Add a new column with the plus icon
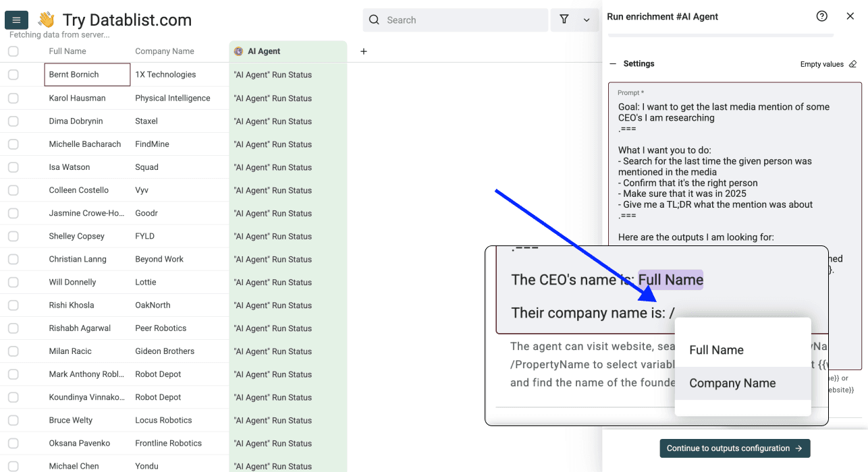Image resolution: width=868 pixels, height=472 pixels. [x=363, y=51]
